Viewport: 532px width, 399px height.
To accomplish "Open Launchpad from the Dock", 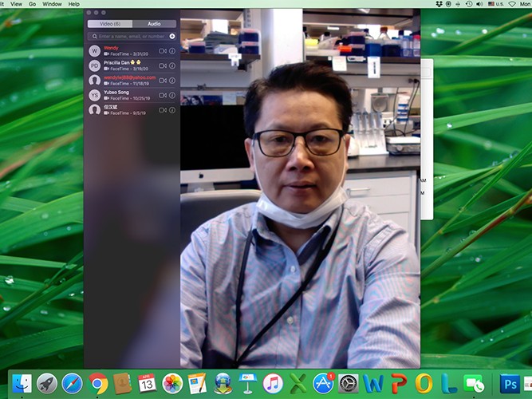I will 47,384.
